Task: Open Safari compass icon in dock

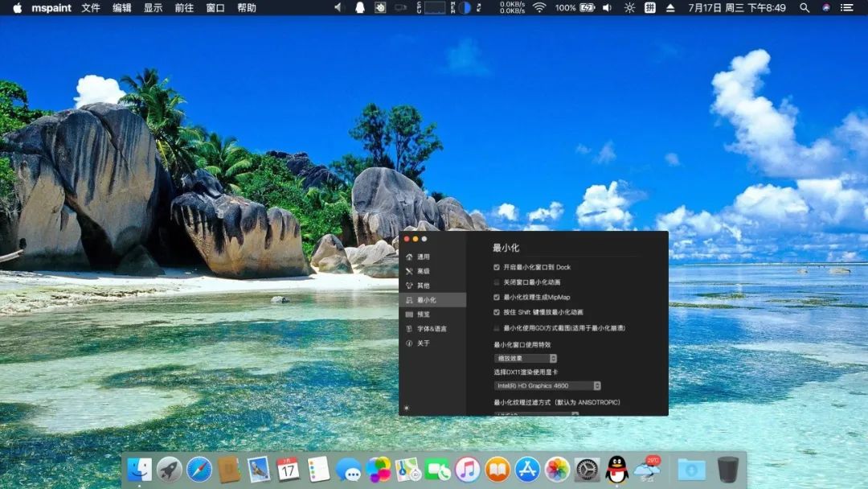Action: tap(199, 471)
